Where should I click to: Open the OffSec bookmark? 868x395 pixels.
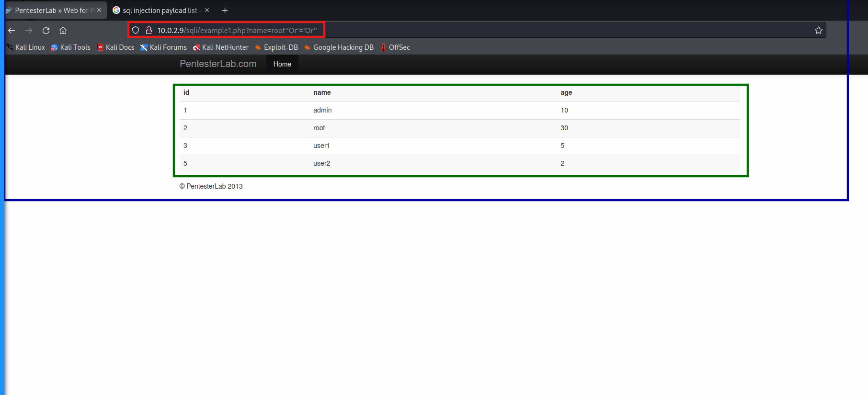395,47
